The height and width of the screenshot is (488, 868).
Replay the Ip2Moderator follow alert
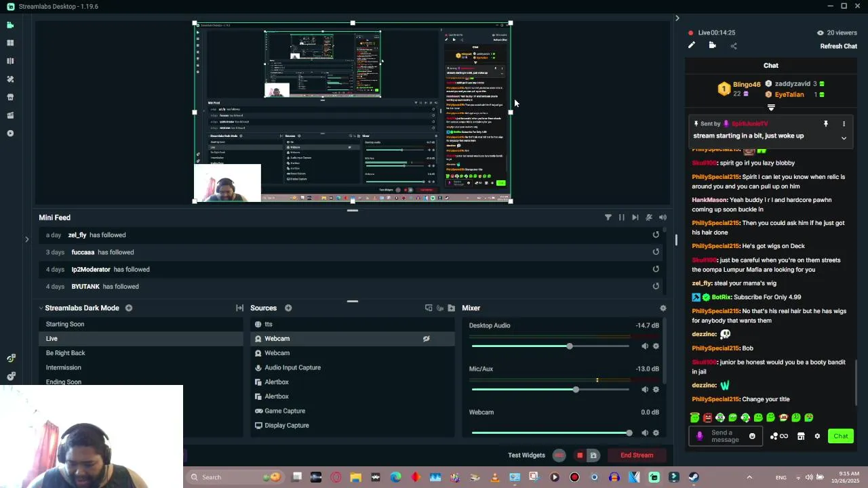point(656,269)
